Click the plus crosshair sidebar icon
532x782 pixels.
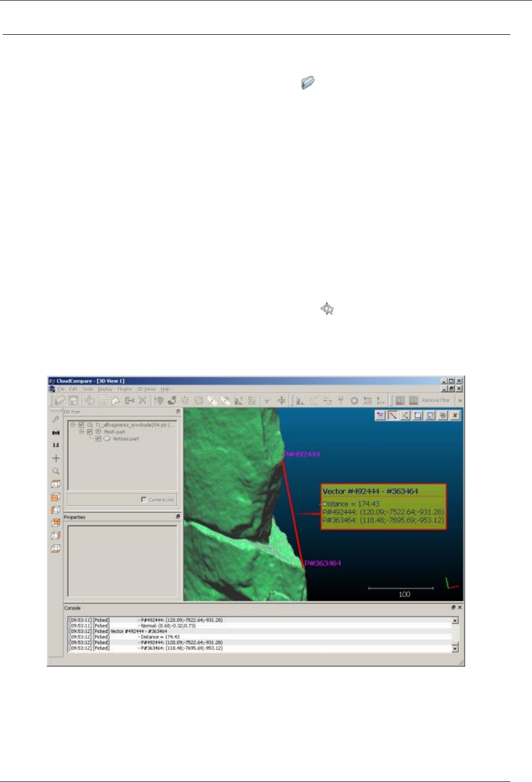56,459
